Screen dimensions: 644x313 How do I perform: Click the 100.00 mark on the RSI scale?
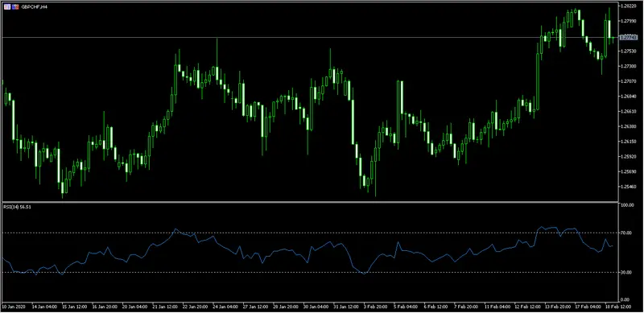(627, 205)
